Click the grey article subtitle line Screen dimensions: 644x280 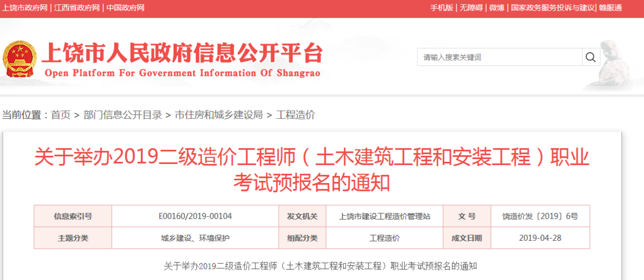320,266
